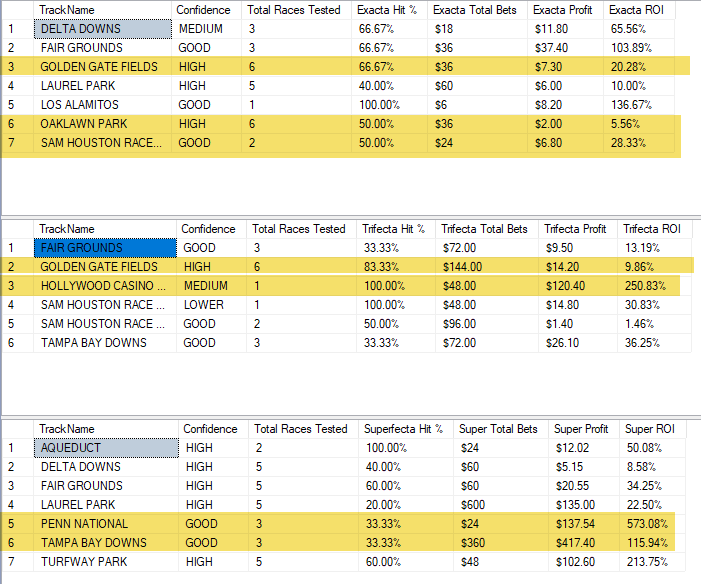Click Trifecta Total Bets column header
This screenshot has height=584, width=701.
tap(487, 229)
